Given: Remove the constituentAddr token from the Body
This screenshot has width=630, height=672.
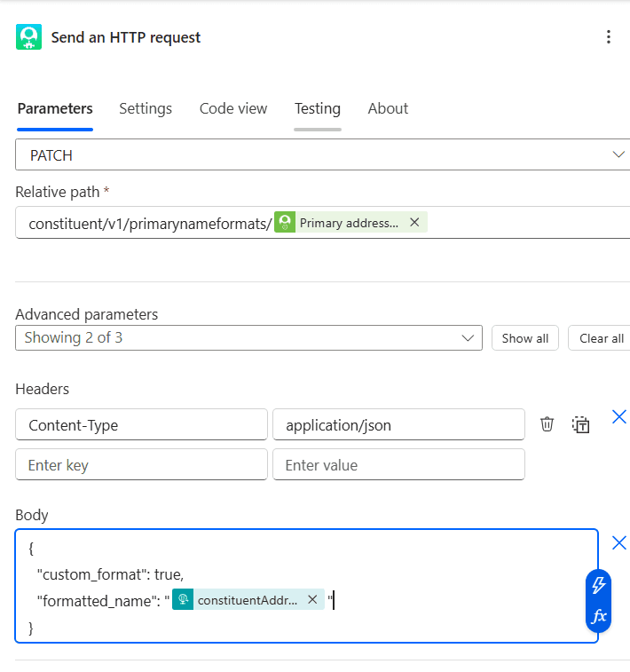Looking at the screenshot, I should [312, 599].
